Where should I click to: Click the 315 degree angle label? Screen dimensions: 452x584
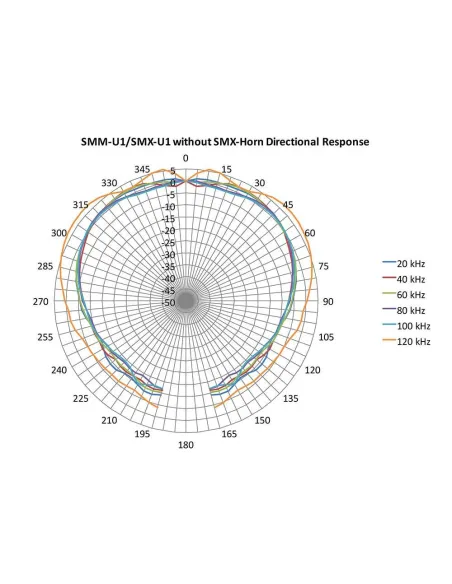point(81,204)
